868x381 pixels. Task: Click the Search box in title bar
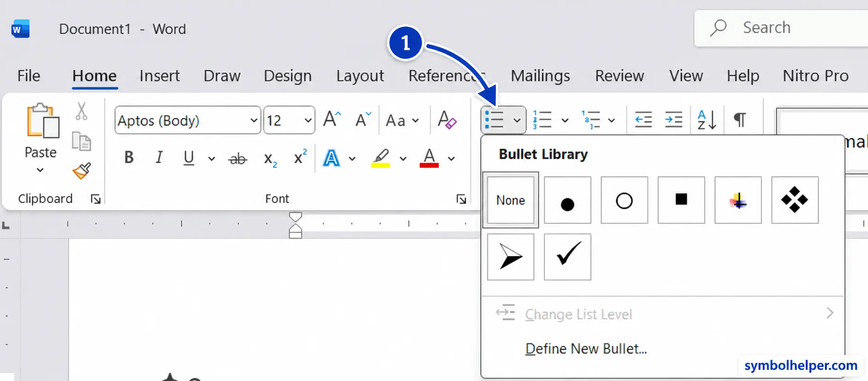point(781,28)
